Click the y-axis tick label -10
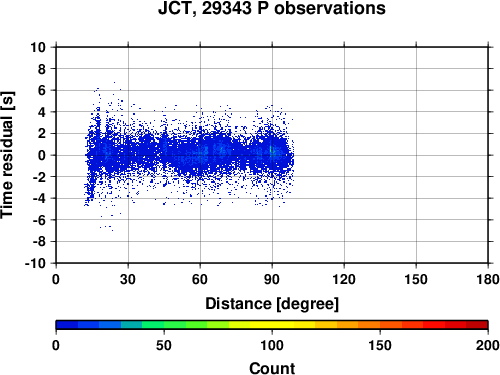The image size is (500, 375). (x=35, y=263)
